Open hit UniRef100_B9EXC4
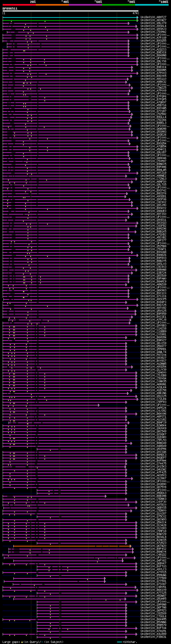Screen dimensions: 171x644 pyautogui.click(x=153, y=67)
